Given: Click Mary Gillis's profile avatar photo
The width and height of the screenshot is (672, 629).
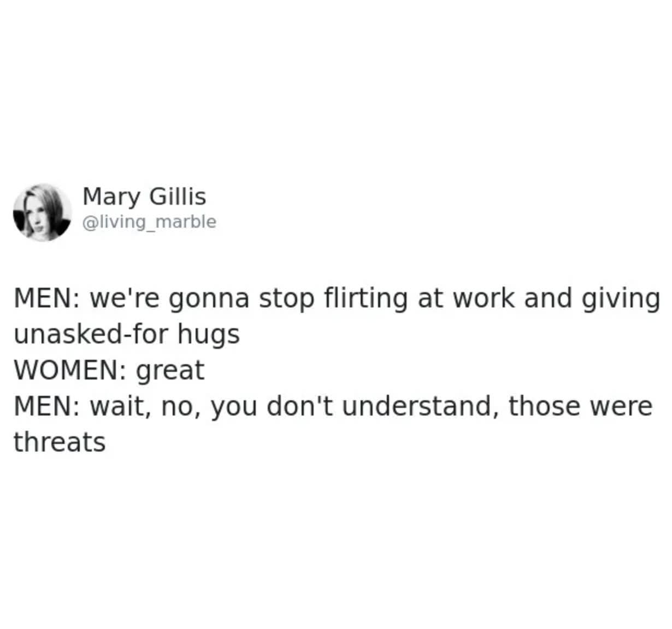Looking at the screenshot, I should tap(42, 212).
